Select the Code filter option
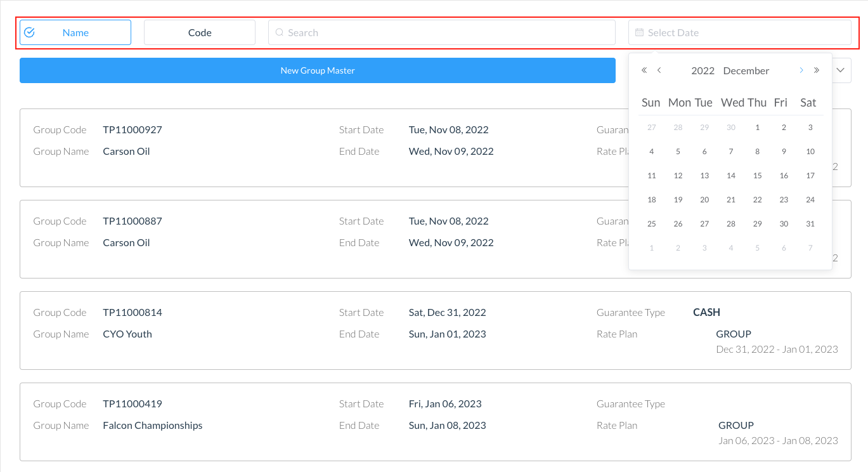This screenshot has height=472, width=868. [200, 32]
